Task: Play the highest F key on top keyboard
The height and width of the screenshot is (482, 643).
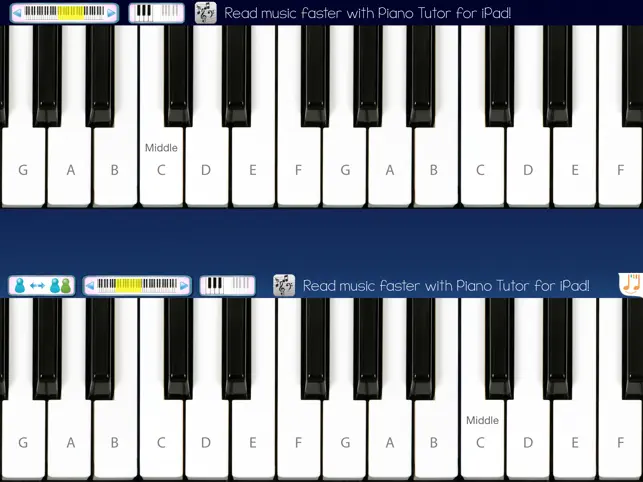Action: point(620,169)
